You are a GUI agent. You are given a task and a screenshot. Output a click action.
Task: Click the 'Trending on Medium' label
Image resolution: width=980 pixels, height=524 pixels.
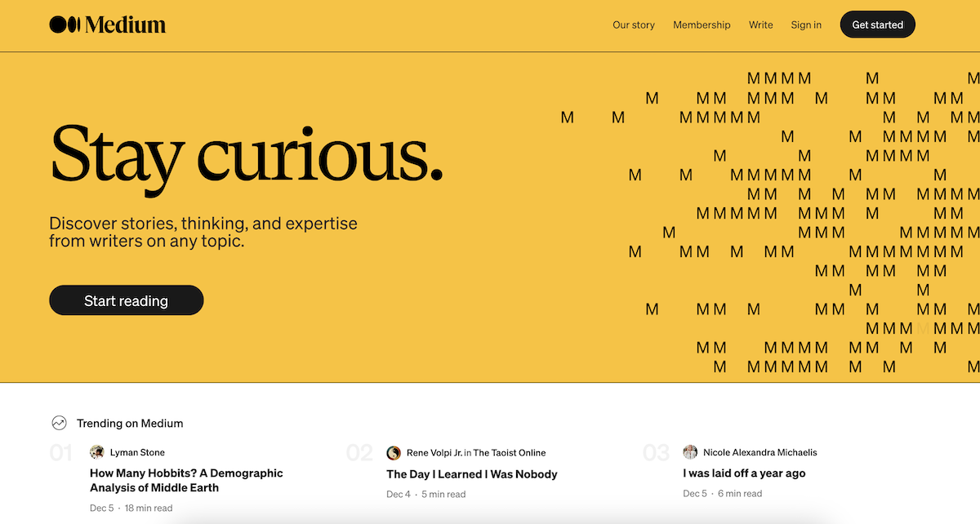pos(128,423)
